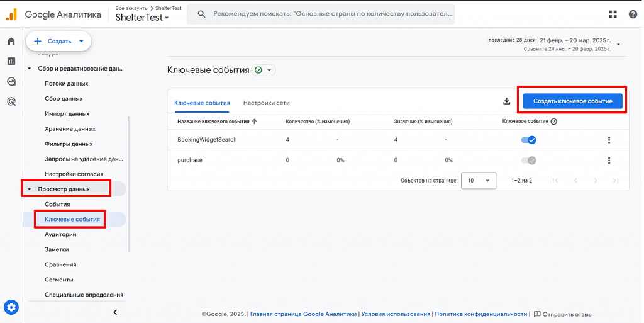The image size is (644, 323).
Task: Open События in sidebar
Action: (x=57, y=204)
